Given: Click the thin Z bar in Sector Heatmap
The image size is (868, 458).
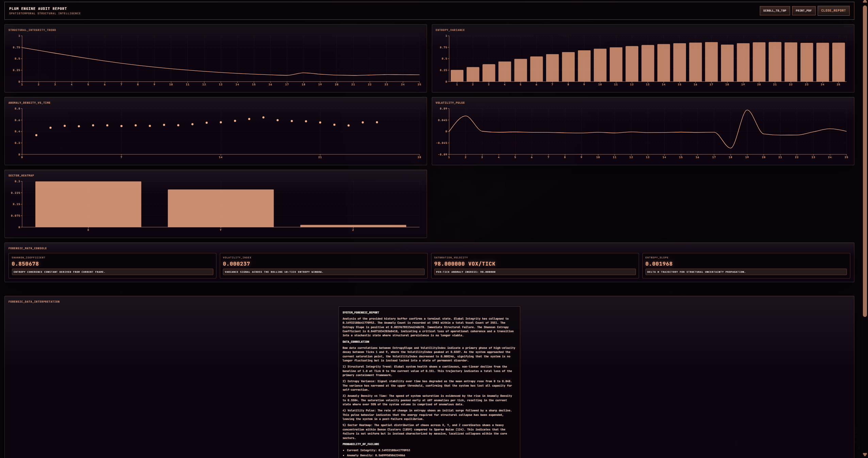Looking at the screenshot, I should (353, 226).
